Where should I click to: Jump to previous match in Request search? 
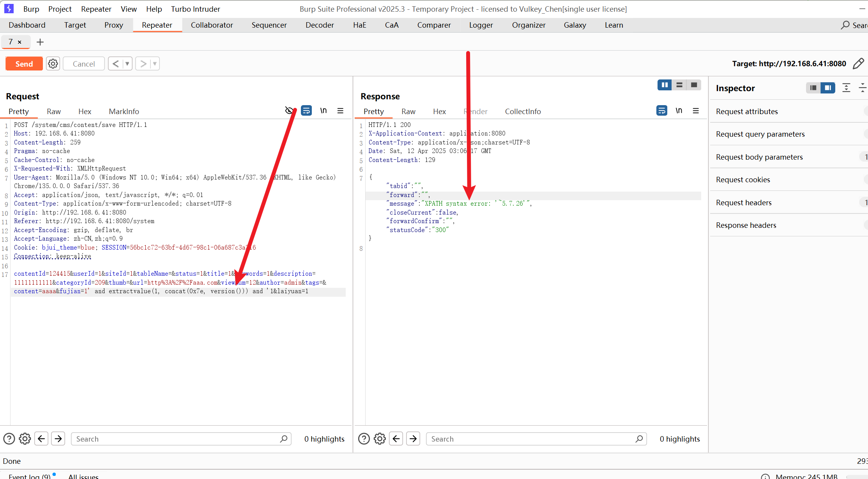pyautogui.click(x=41, y=439)
